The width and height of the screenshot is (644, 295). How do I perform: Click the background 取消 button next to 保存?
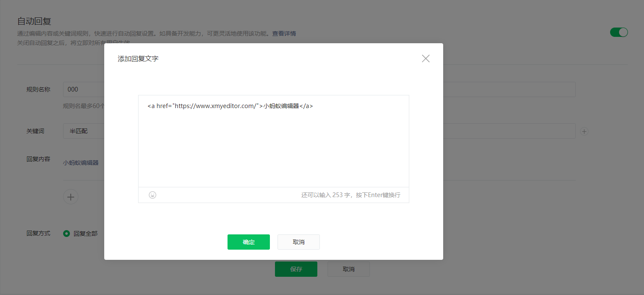(349, 269)
